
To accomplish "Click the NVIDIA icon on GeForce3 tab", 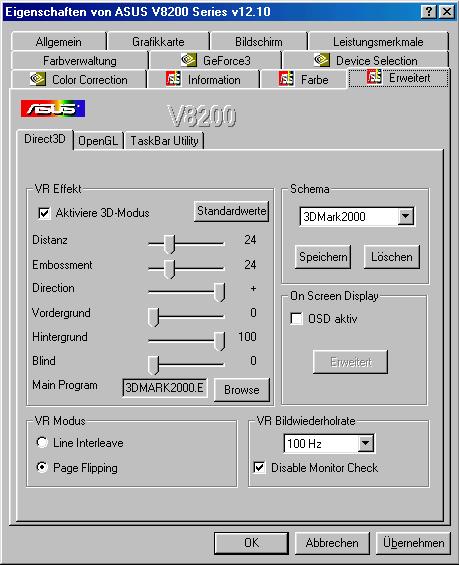I will 189,60.
